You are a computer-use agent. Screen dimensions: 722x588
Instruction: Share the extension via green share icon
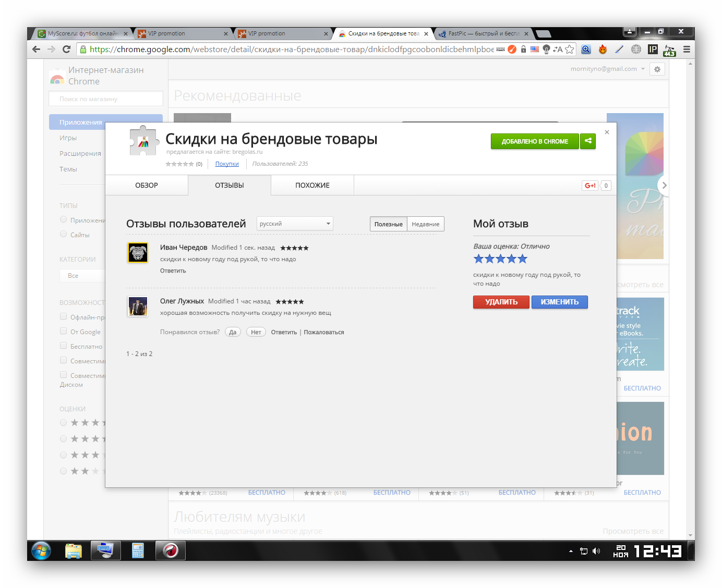588,141
